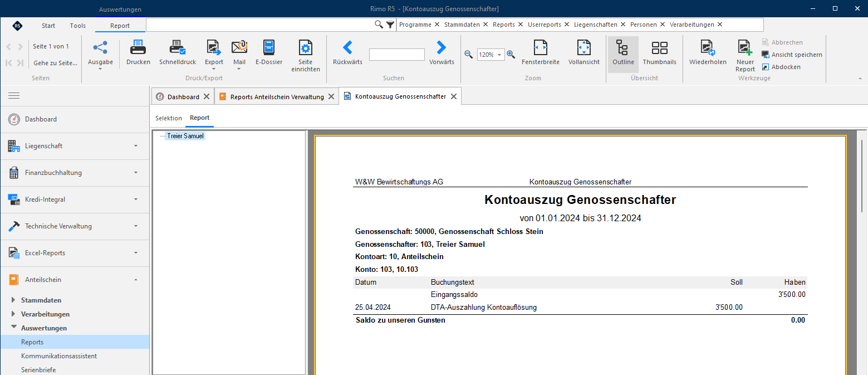868x375 pixels.
Task: Click the hamburger menu in sidebar
Action: [x=14, y=96]
